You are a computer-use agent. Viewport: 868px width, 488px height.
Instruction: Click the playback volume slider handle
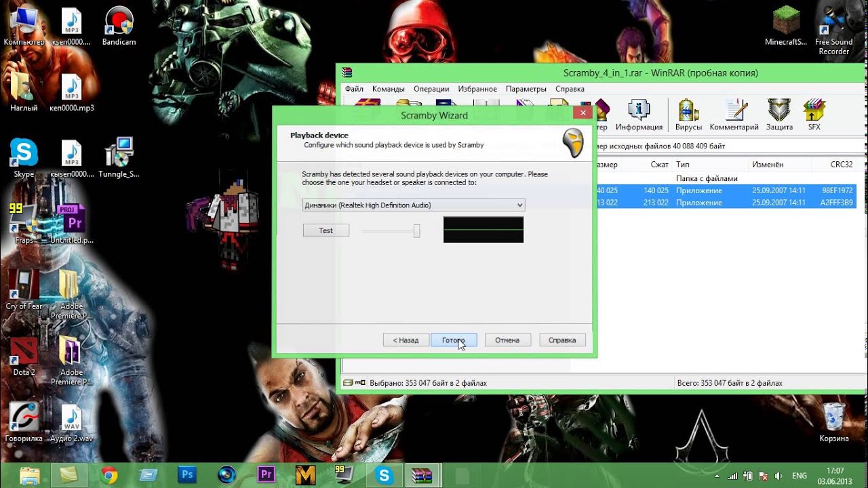click(416, 231)
